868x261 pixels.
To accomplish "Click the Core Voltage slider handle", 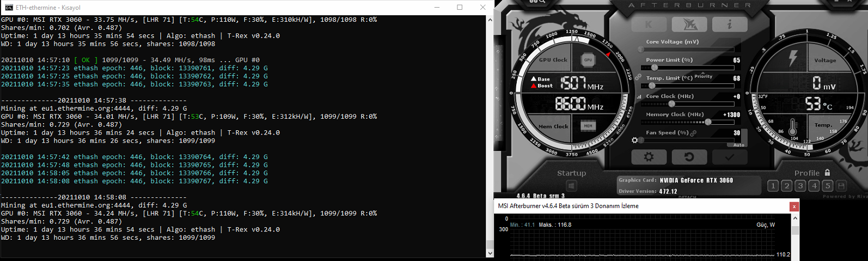I will click(641, 50).
